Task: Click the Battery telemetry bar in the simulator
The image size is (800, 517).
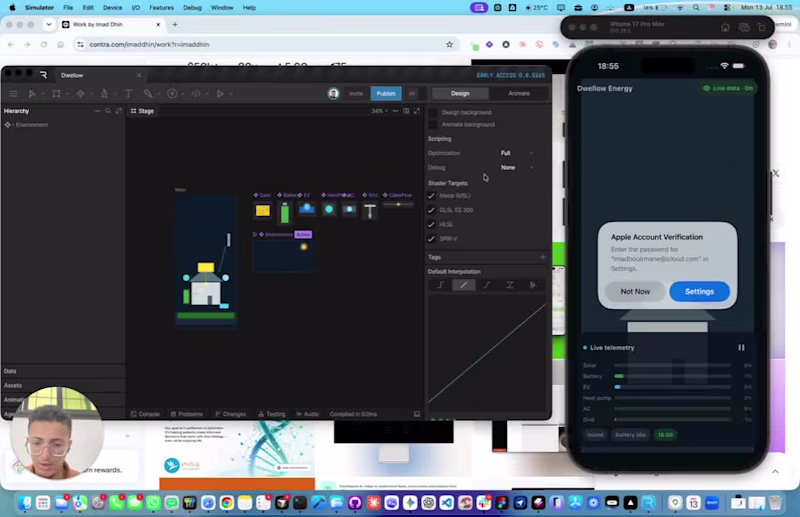Action: coord(672,376)
